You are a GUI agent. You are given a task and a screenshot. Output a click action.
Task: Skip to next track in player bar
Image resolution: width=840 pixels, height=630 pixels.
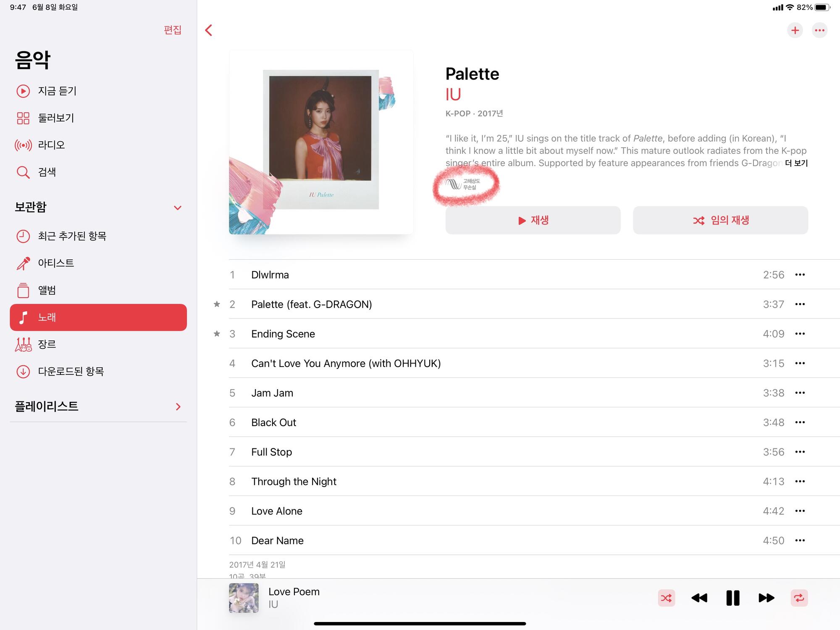tap(766, 598)
